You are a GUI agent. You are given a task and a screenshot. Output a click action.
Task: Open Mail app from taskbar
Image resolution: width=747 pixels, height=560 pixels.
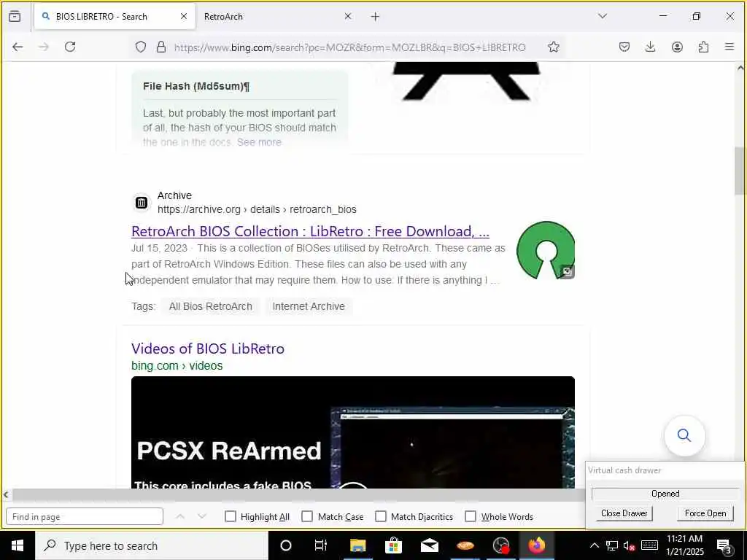click(x=429, y=545)
